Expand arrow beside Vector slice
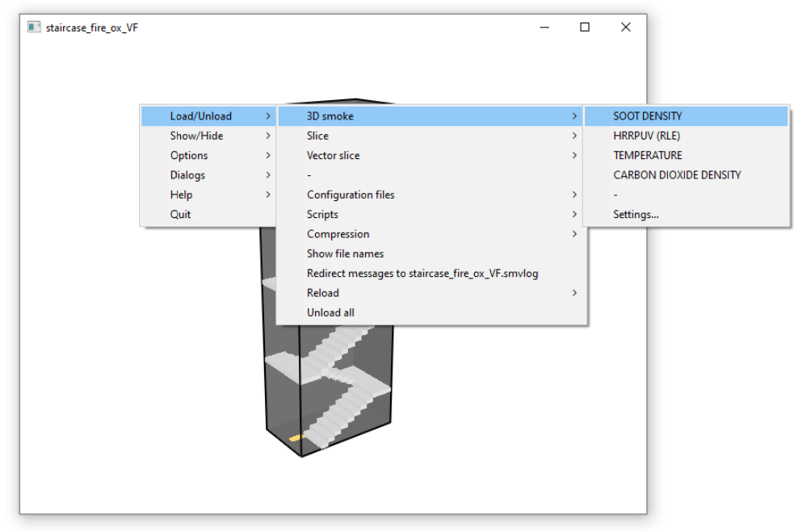The image size is (802, 532). (x=574, y=155)
